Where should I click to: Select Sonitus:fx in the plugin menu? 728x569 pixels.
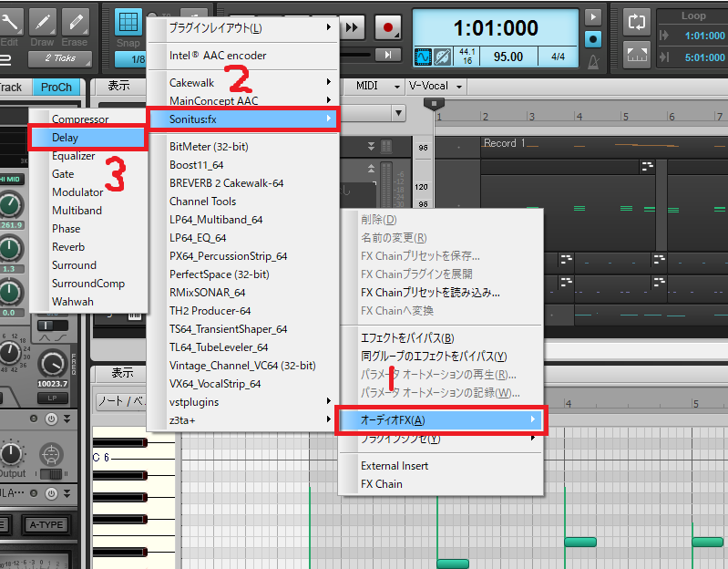[243, 119]
